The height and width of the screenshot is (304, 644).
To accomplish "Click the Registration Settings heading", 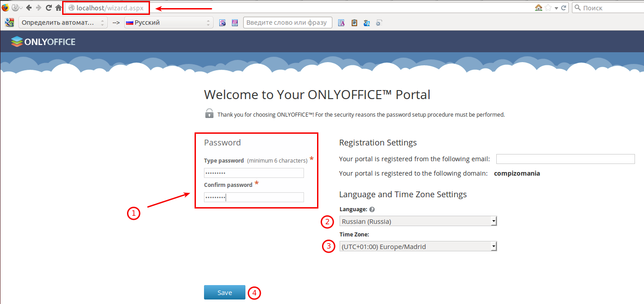I will pyautogui.click(x=378, y=143).
